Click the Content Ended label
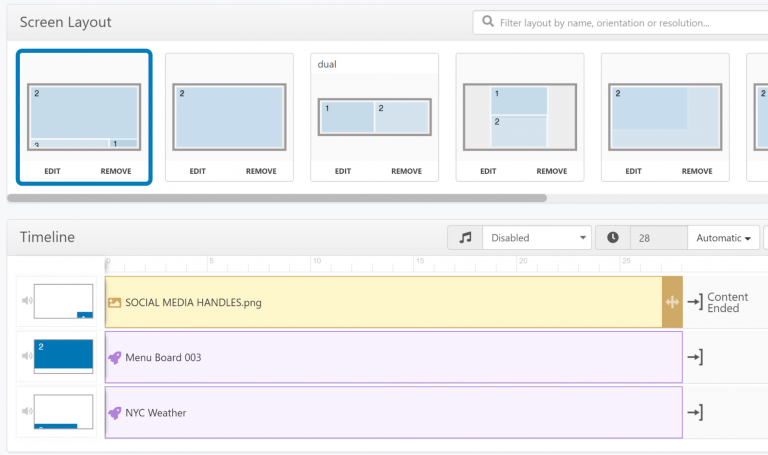This screenshot has width=768, height=455. coord(727,303)
